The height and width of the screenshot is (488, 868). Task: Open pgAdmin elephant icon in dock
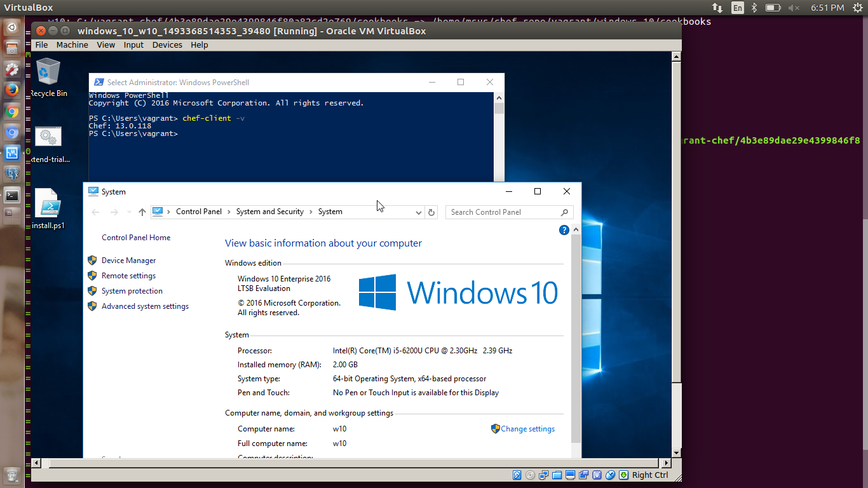[12, 174]
